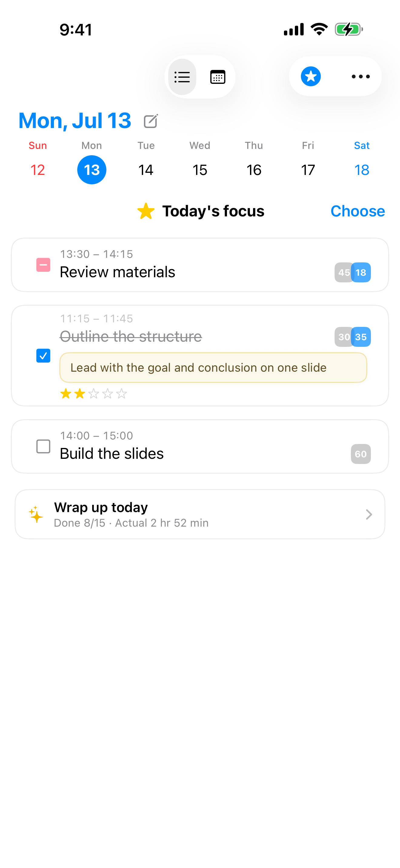Open the three-dot more options menu
The height and width of the screenshot is (868, 400).
[361, 77]
